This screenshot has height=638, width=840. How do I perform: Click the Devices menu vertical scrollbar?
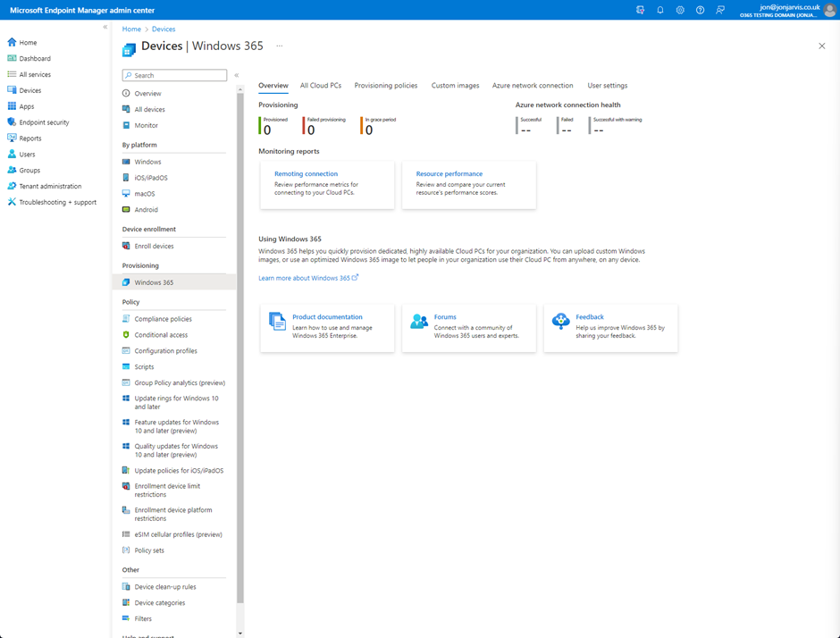[240, 348]
